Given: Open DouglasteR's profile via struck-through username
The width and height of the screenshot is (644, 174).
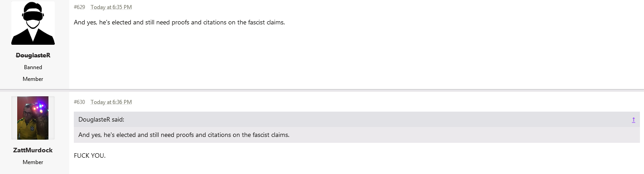Looking at the screenshot, I should click(33, 55).
